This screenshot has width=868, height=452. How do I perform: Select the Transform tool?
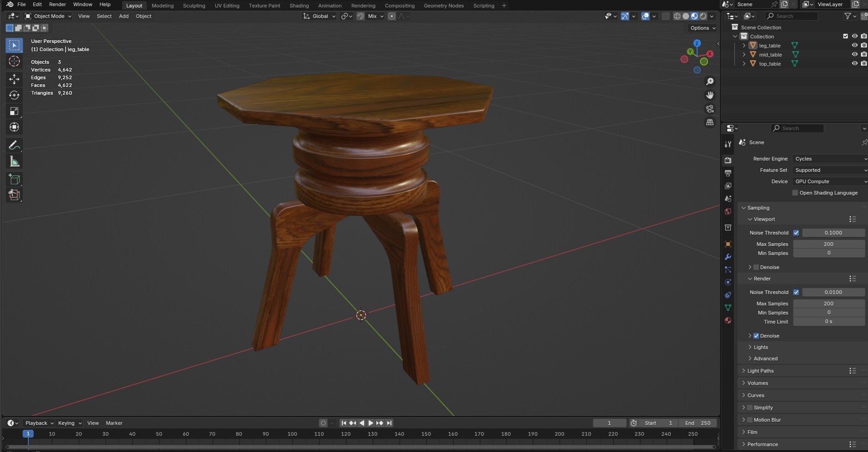[14, 127]
